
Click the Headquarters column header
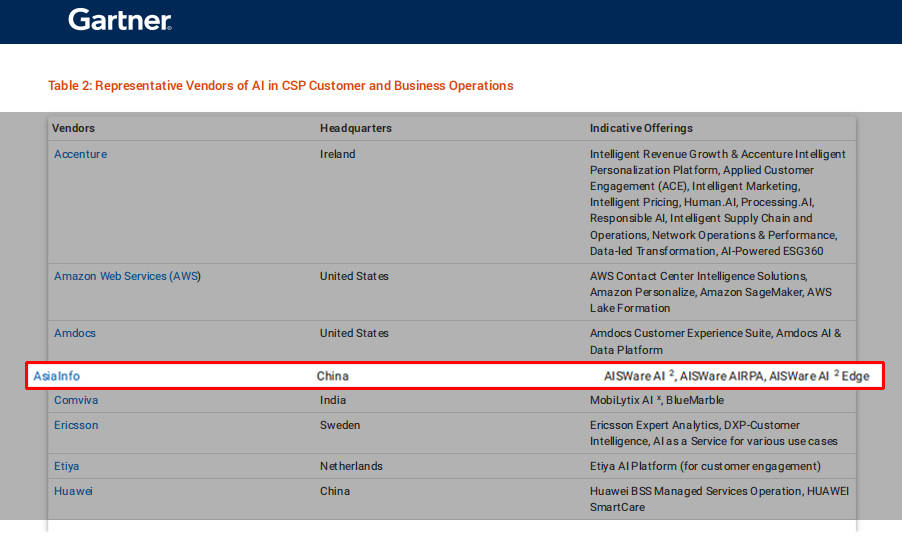pyautogui.click(x=355, y=128)
